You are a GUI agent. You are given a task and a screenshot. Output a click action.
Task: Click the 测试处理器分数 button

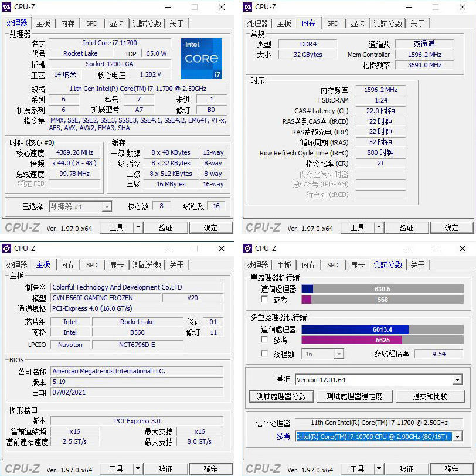281,396
